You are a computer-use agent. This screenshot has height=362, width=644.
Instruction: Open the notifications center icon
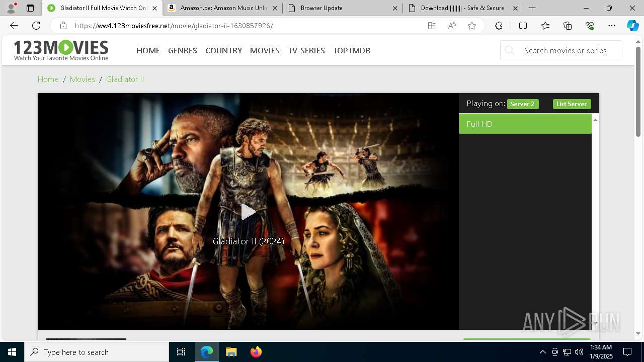pyautogui.click(x=627, y=352)
